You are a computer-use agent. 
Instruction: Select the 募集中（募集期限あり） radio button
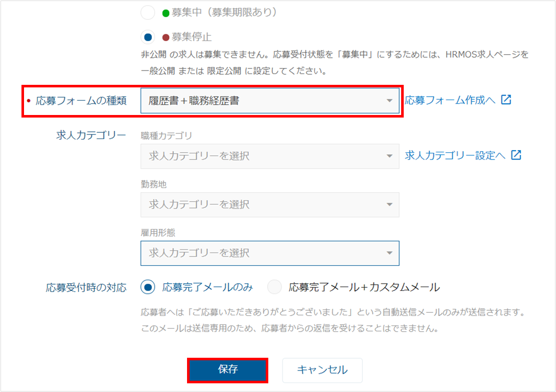point(148,13)
